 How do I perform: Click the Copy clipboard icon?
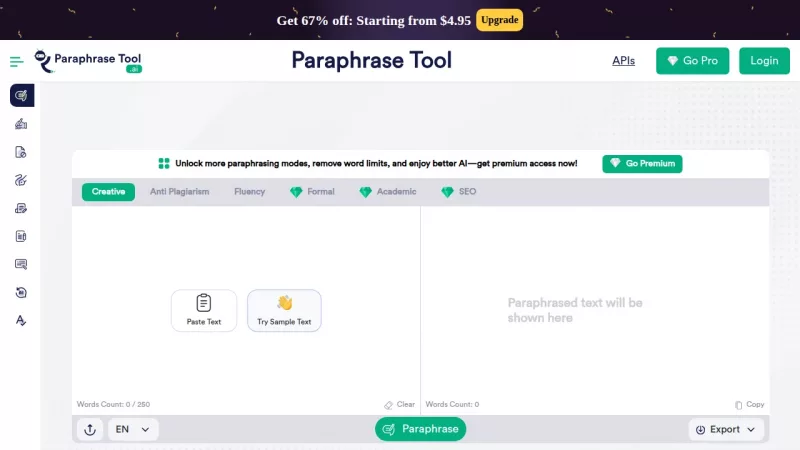738,405
